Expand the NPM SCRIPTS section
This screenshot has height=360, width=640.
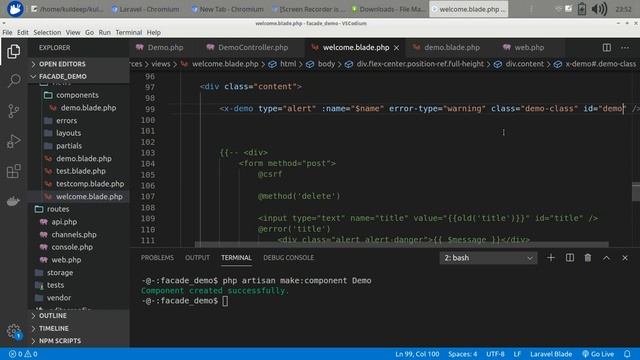point(79,341)
